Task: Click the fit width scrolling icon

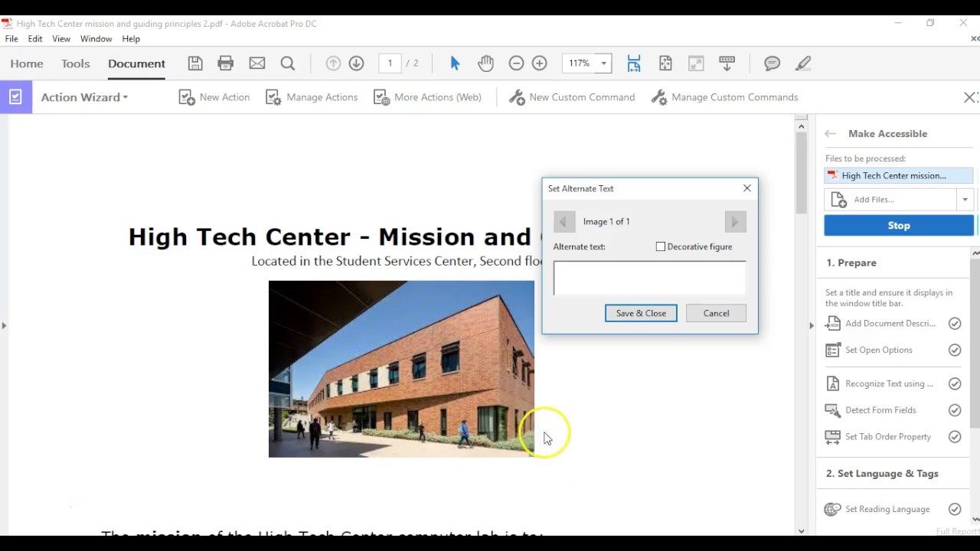Action: point(634,64)
